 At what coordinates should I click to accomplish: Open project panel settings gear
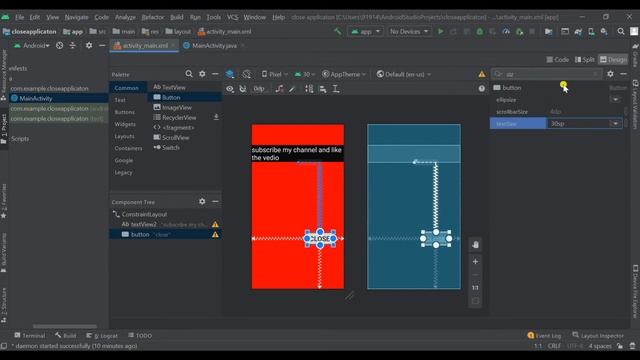[89, 46]
